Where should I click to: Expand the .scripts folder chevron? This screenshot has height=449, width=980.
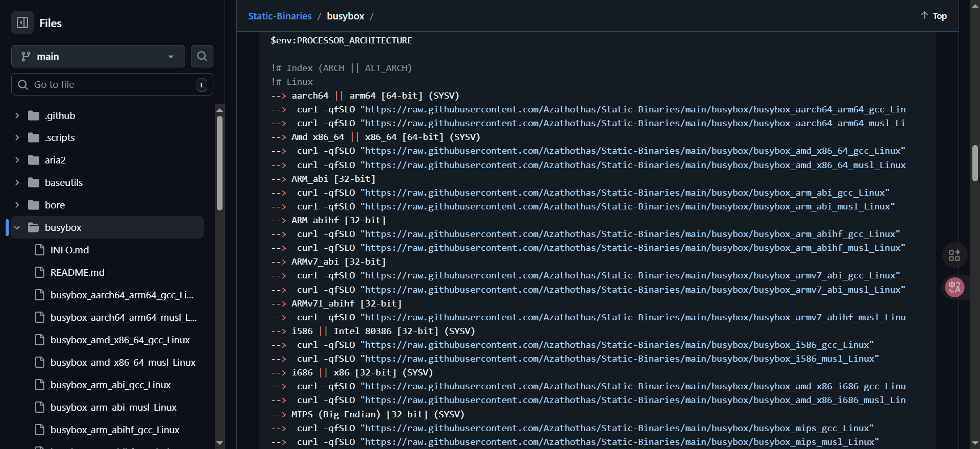pyautogui.click(x=17, y=137)
